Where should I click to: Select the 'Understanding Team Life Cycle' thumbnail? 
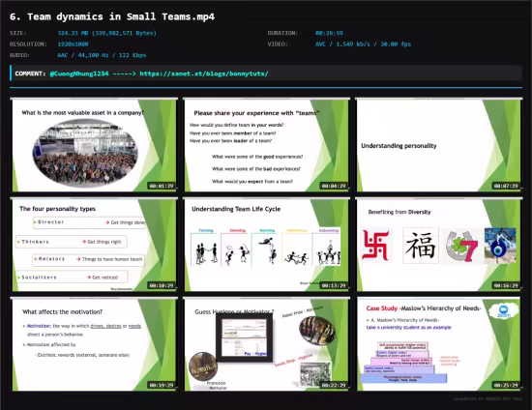(x=266, y=245)
